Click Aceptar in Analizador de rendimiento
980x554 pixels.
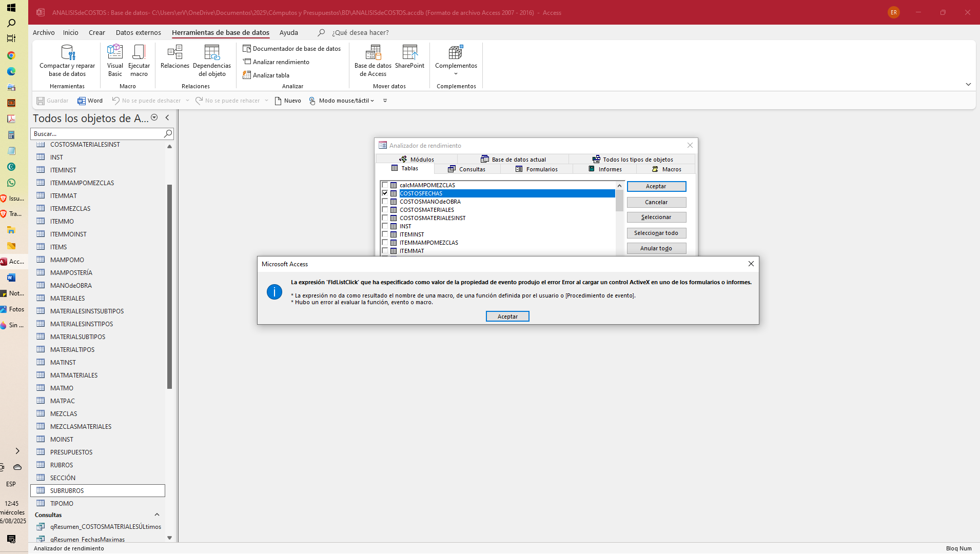tap(656, 186)
